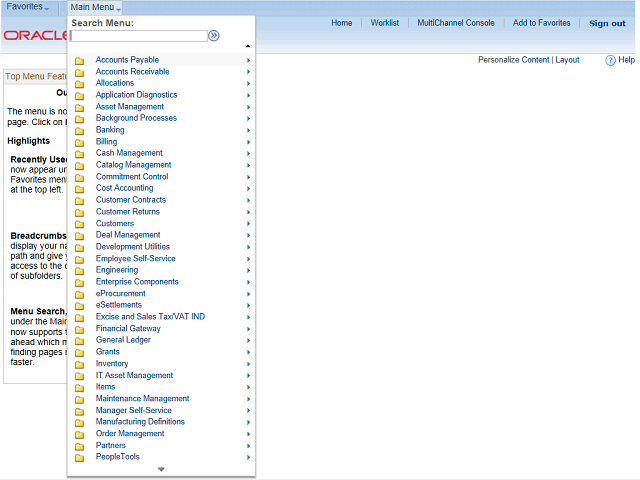Open the Financial Gateway menu item
The width and height of the screenshot is (640, 480).
pos(128,329)
